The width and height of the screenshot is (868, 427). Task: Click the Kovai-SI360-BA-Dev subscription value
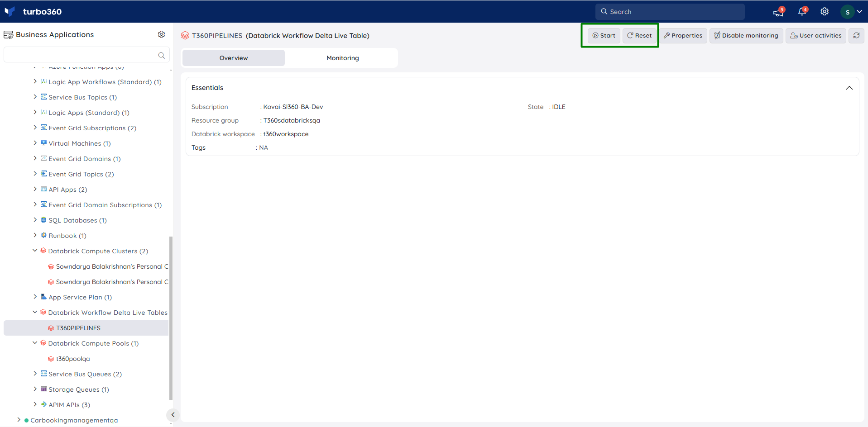coord(293,107)
